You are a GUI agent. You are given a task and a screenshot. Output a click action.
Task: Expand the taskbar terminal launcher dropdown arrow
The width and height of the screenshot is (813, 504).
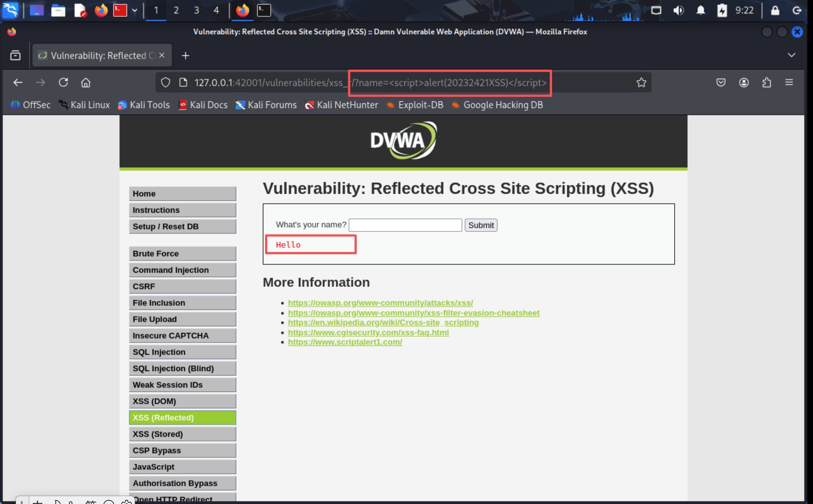pyautogui.click(x=135, y=10)
